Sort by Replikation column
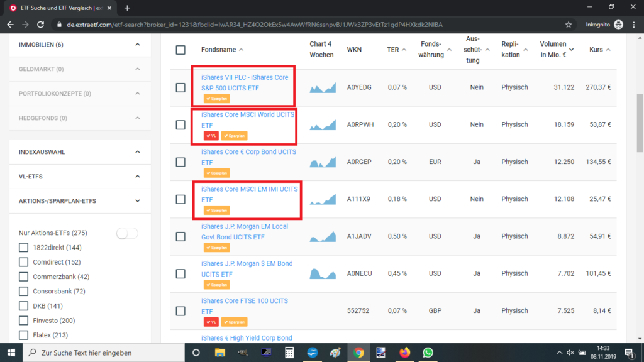 pyautogui.click(x=514, y=49)
